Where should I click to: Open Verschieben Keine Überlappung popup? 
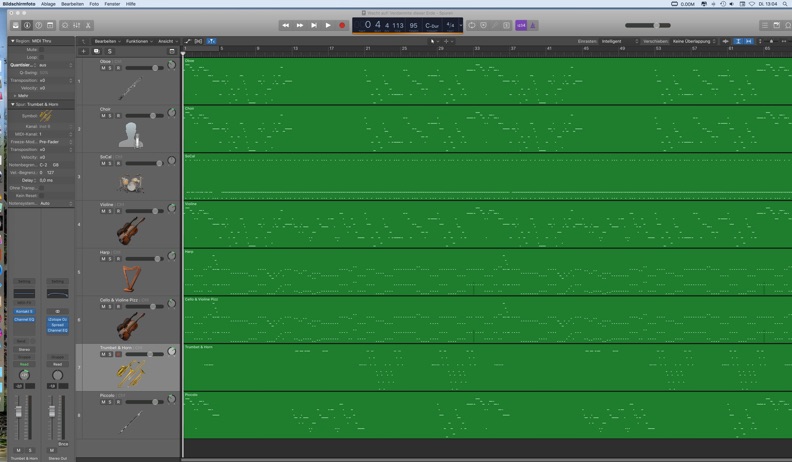click(x=695, y=41)
